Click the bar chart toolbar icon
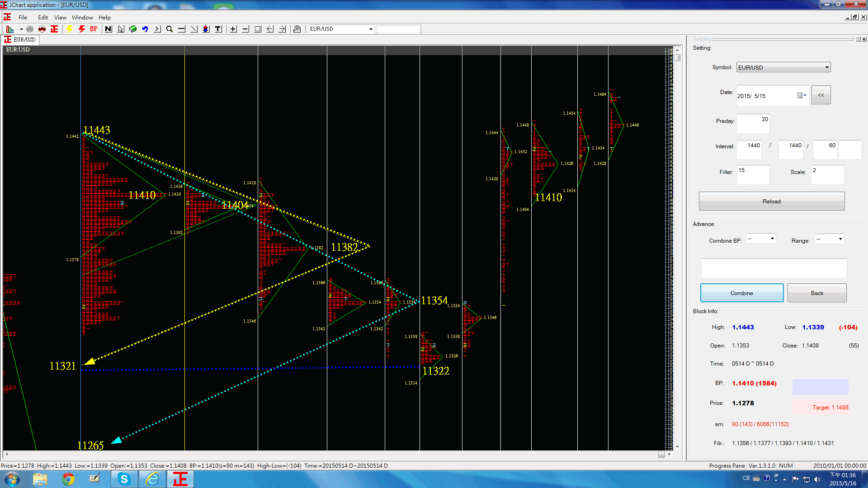 point(9,29)
